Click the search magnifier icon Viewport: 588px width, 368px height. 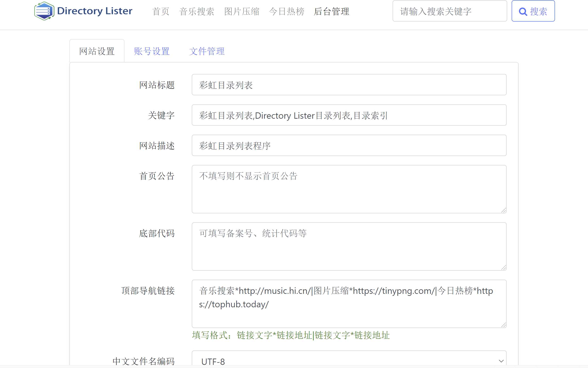pyautogui.click(x=522, y=11)
